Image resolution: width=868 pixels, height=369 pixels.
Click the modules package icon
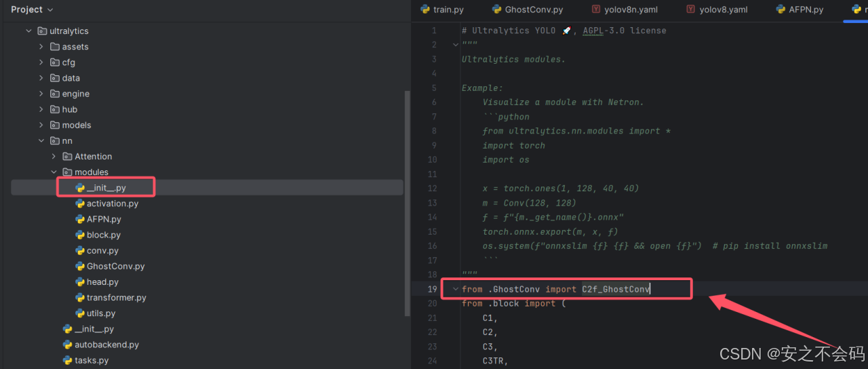(x=67, y=172)
